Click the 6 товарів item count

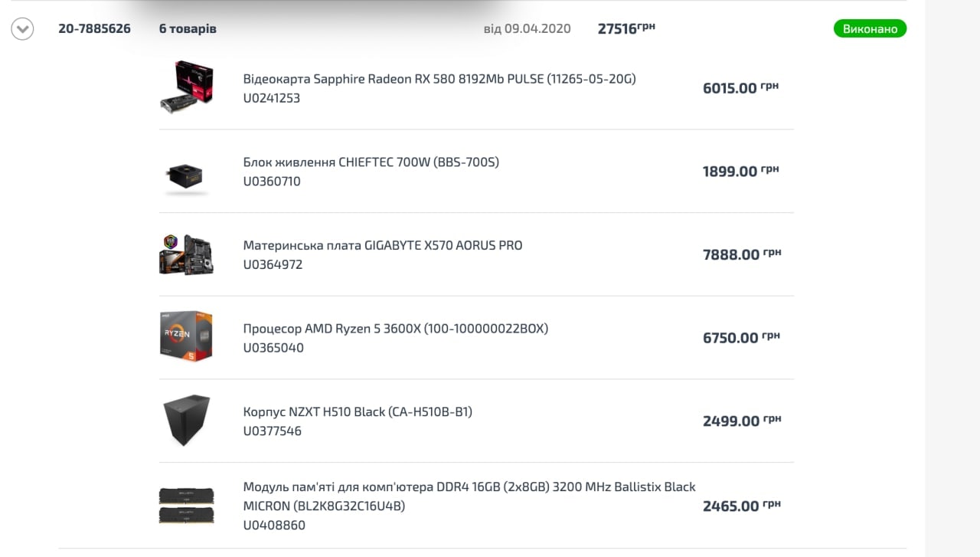(188, 29)
